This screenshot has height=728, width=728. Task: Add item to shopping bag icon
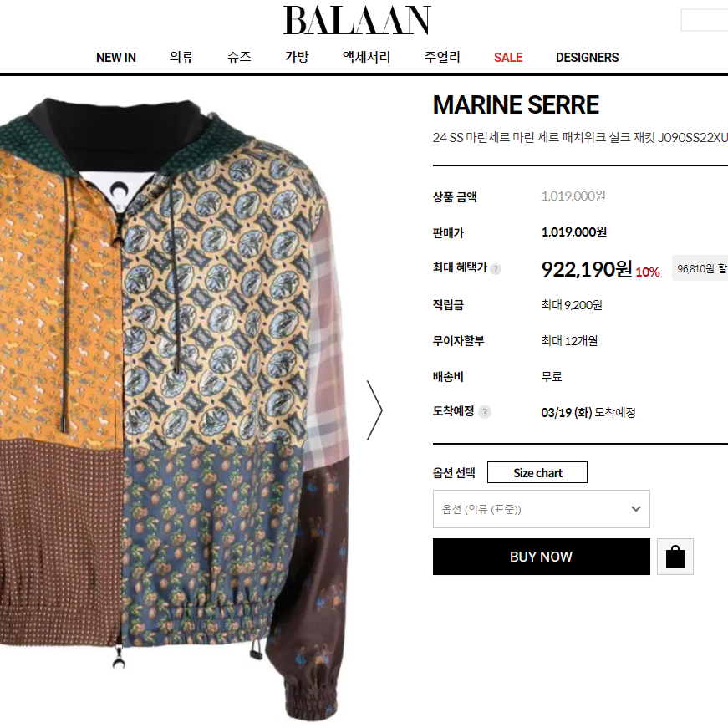(x=675, y=556)
